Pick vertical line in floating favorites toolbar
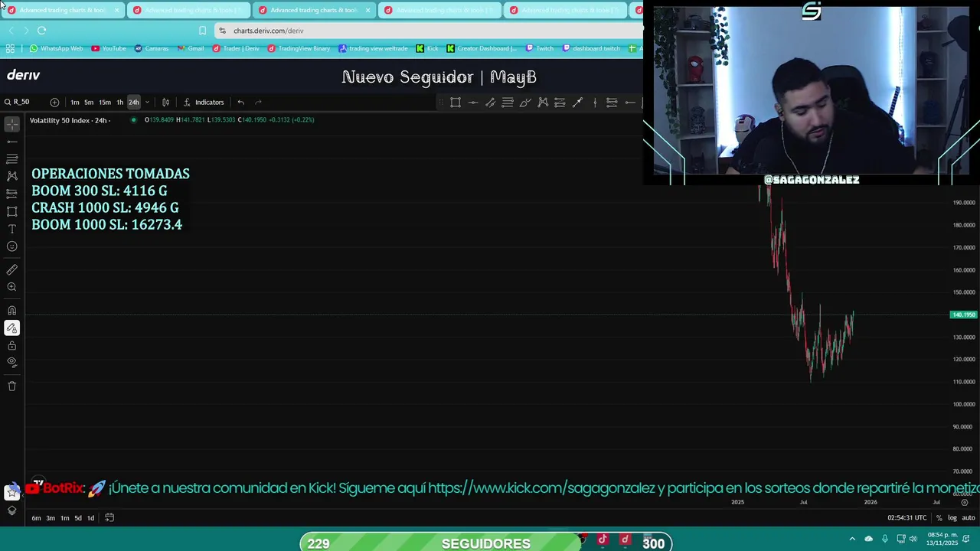The height and width of the screenshot is (551, 980). click(595, 102)
